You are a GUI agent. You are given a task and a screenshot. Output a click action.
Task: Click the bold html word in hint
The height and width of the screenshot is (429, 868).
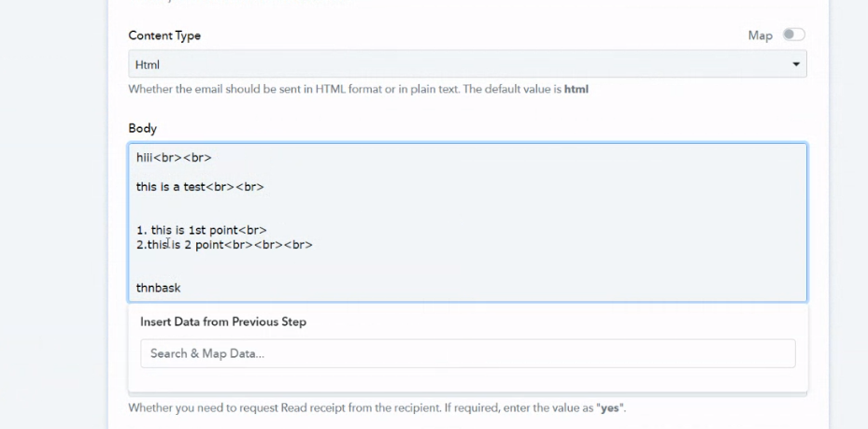[576, 89]
